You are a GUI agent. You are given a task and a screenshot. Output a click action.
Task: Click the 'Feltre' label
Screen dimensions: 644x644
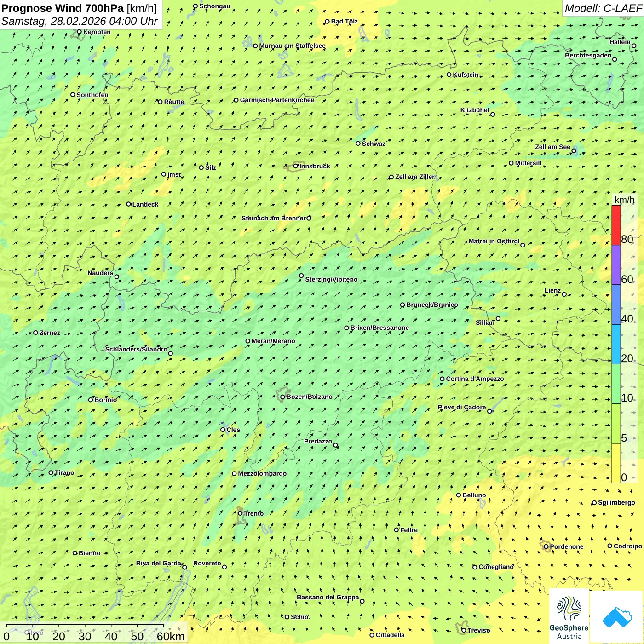point(409,530)
